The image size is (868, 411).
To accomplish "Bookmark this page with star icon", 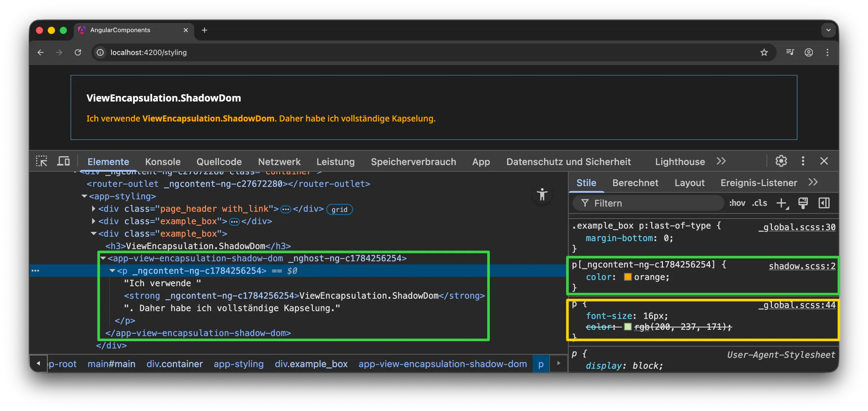I will point(764,52).
